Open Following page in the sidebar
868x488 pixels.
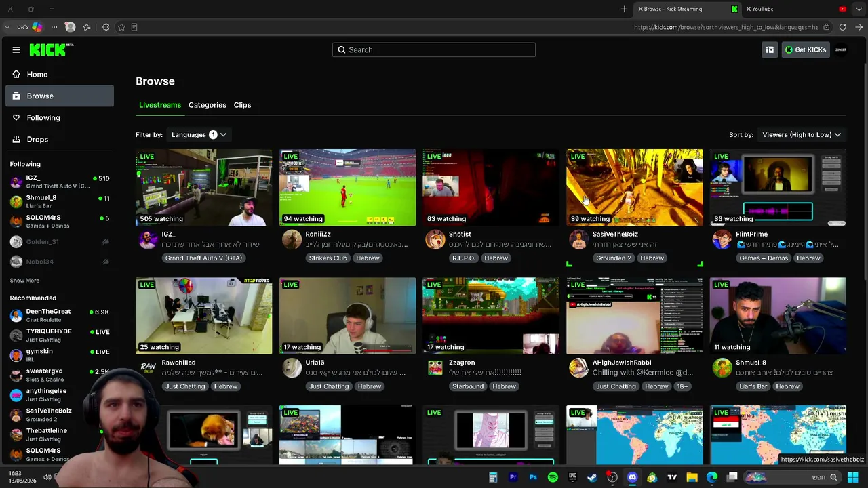[x=60, y=117]
